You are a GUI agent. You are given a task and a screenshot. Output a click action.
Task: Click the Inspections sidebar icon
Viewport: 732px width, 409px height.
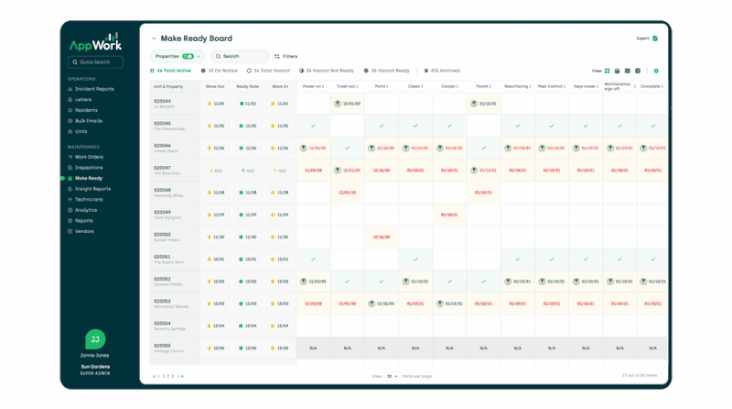pos(70,168)
